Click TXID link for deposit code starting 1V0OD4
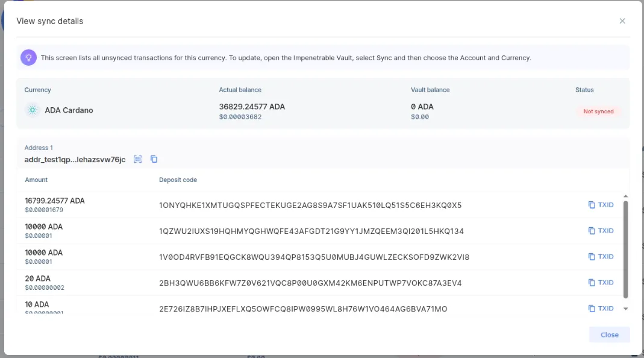Viewport: 644px width, 358px height. pyautogui.click(x=606, y=257)
